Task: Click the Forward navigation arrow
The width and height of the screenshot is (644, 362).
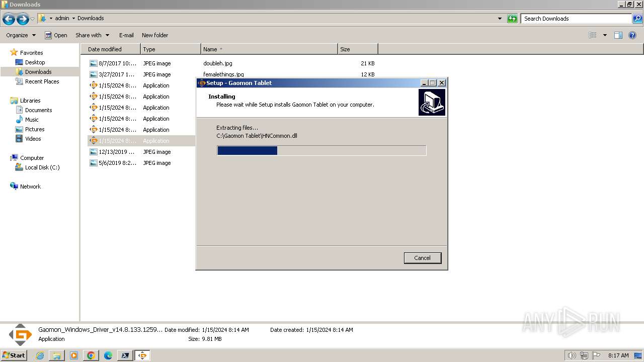Action: (23, 19)
